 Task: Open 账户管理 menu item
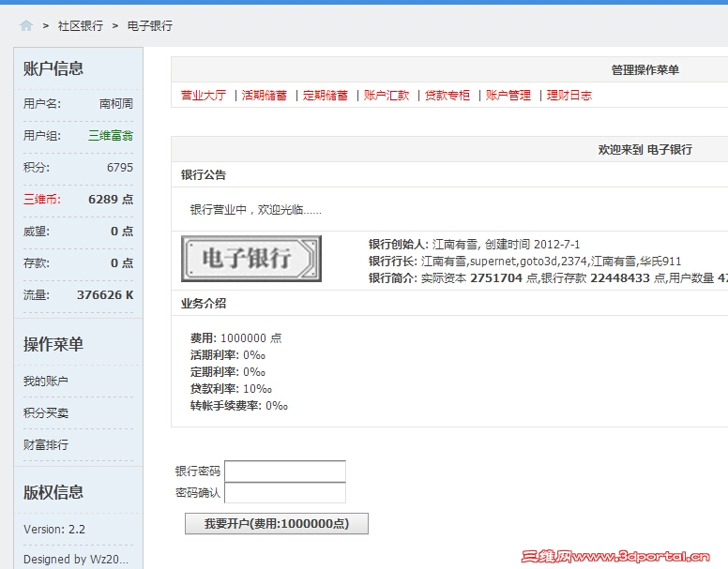(508, 95)
